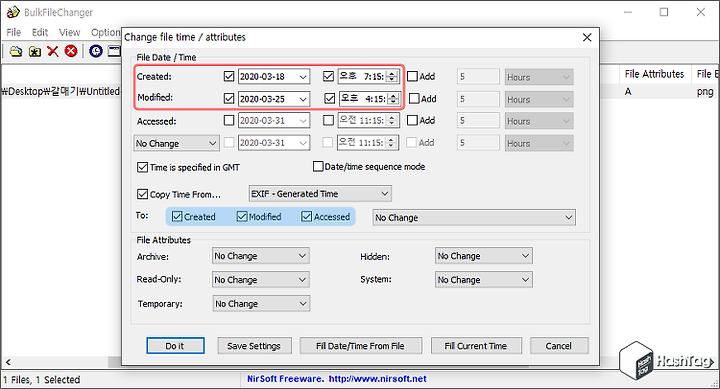720x389 pixels.
Task: Click the red circle clear-all toolbar icon
Action: (71, 51)
